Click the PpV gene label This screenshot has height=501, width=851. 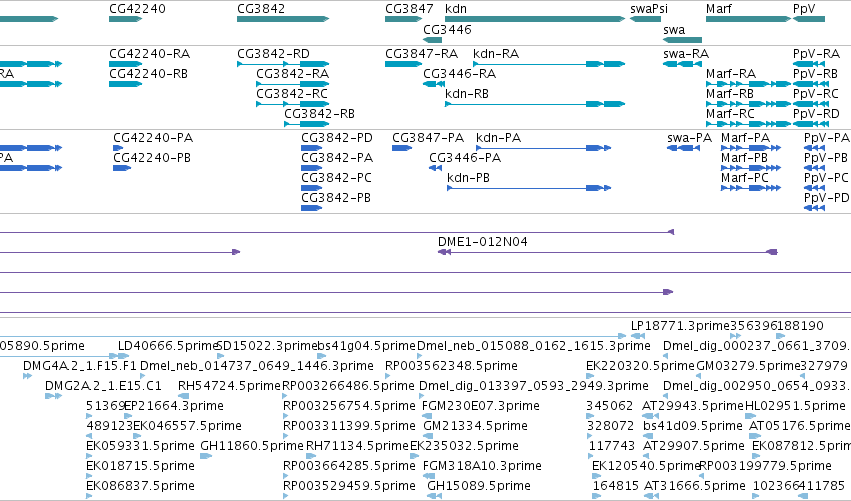point(804,9)
